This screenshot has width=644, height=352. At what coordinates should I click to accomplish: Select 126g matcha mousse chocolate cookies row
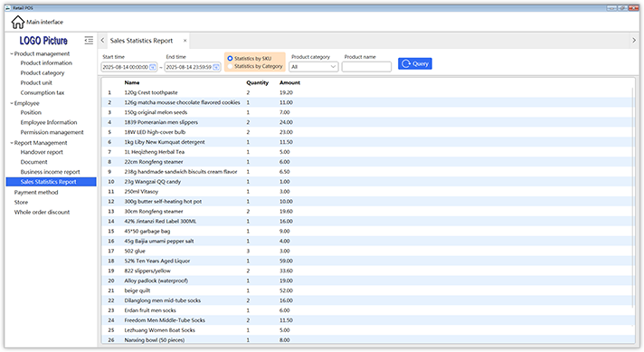point(367,102)
